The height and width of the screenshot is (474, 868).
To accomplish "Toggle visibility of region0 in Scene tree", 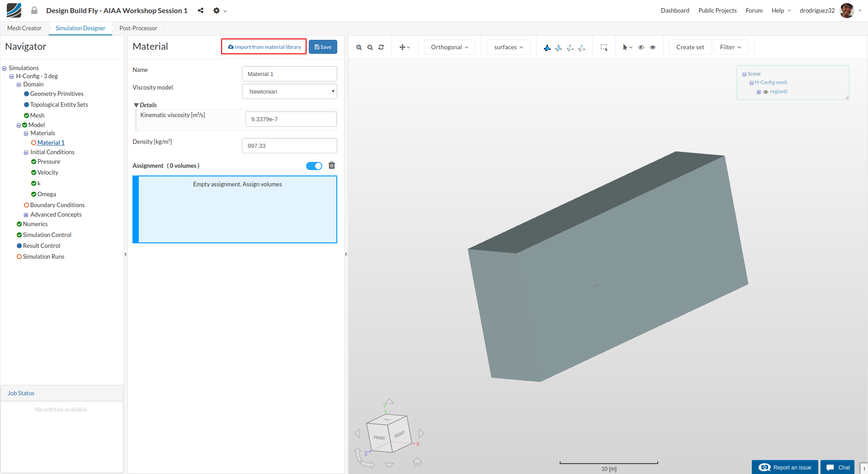I will tap(766, 92).
